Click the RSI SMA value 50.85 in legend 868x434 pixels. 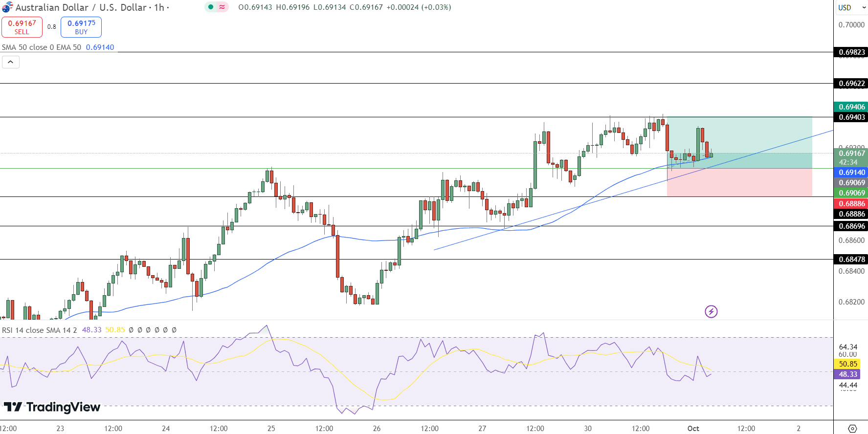click(x=115, y=330)
